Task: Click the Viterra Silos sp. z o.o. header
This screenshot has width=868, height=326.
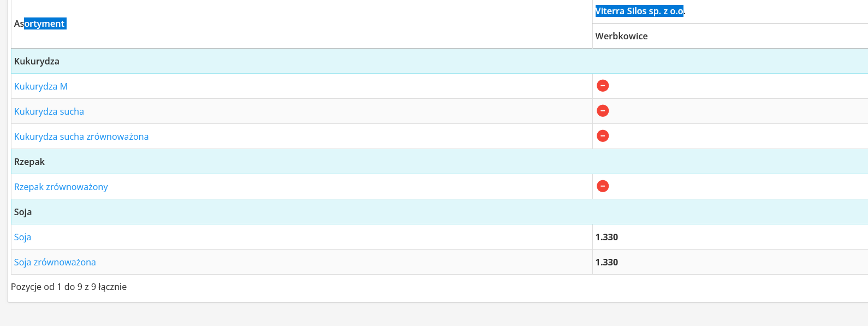Action: [x=640, y=11]
